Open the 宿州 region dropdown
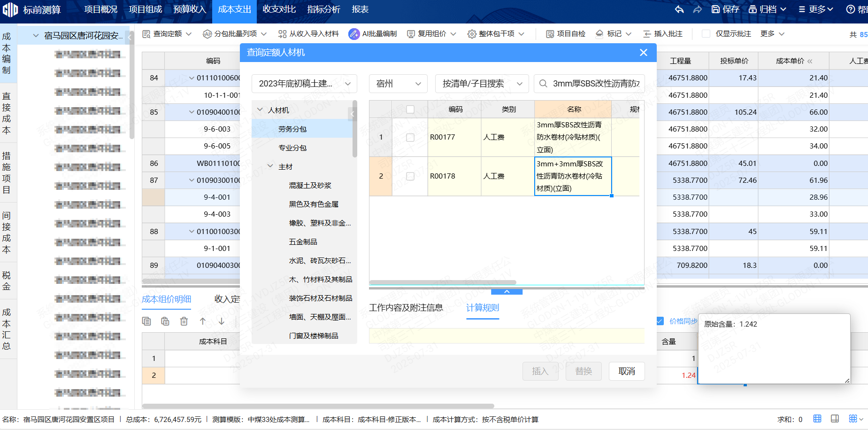Screen dimensions: 868x430 [398, 84]
